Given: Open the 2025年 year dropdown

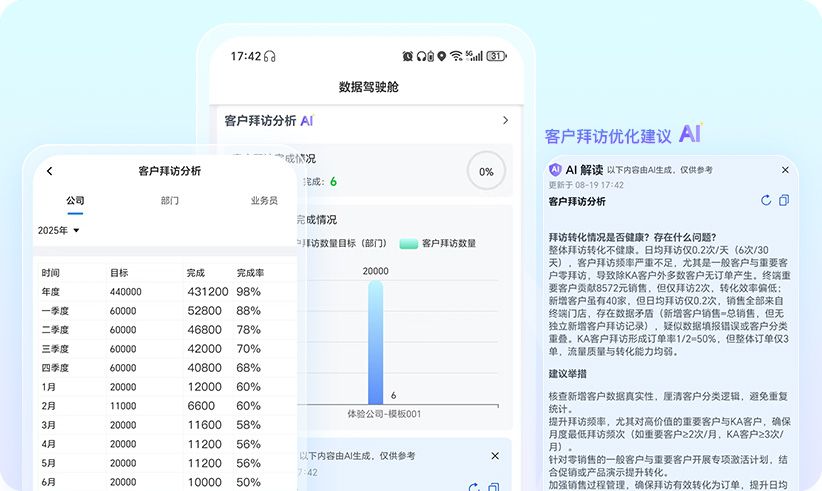Looking at the screenshot, I should click(x=58, y=230).
